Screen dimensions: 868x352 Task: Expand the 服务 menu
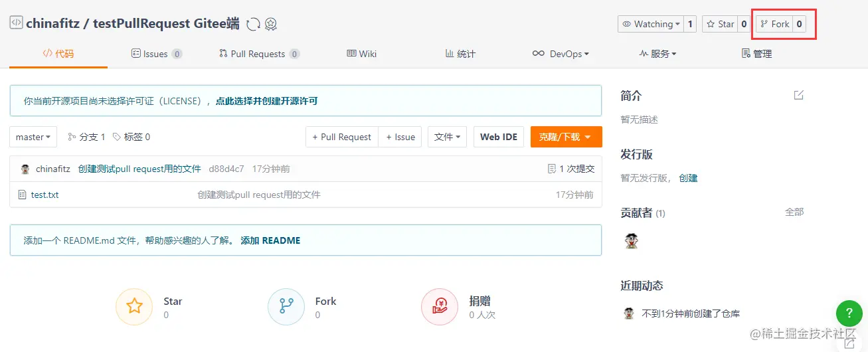pyautogui.click(x=657, y=54)
